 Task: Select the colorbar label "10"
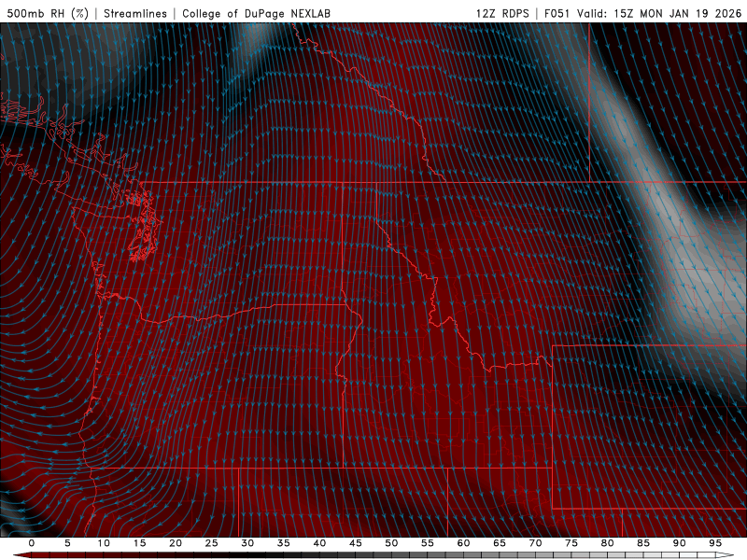[104, 543]
